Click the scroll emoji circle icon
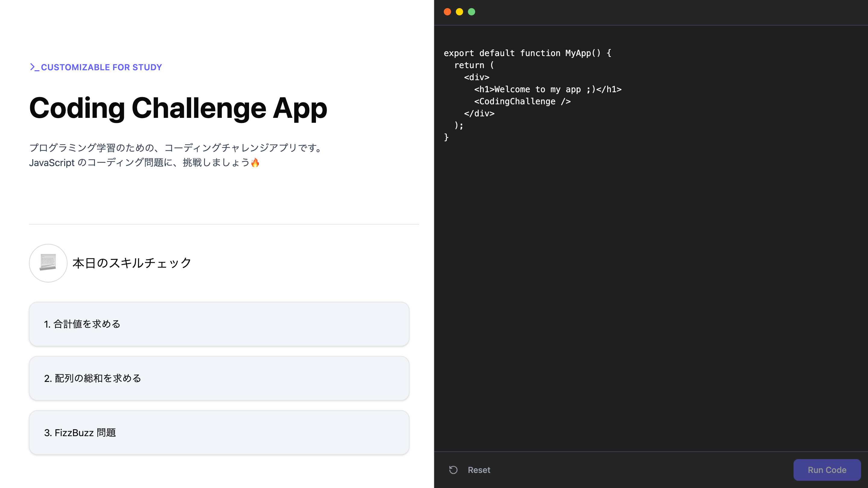 pyautogui.click(x=48, y=263)
